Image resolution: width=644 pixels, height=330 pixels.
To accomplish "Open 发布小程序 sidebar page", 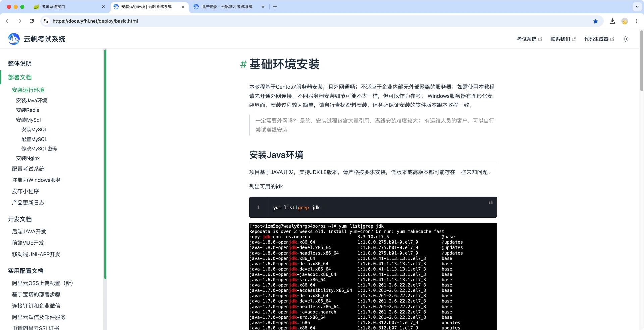I will point(25,191).
